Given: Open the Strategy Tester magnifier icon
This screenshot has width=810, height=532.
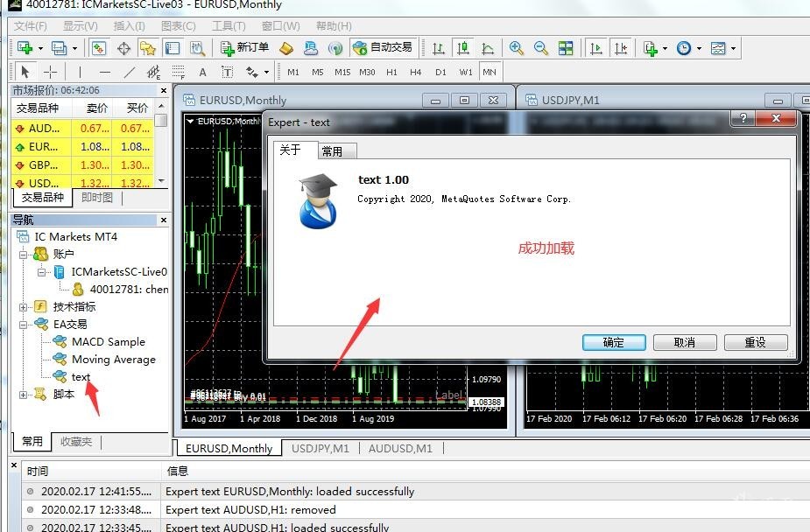Looking at the screenshot, I should (197, 48).
